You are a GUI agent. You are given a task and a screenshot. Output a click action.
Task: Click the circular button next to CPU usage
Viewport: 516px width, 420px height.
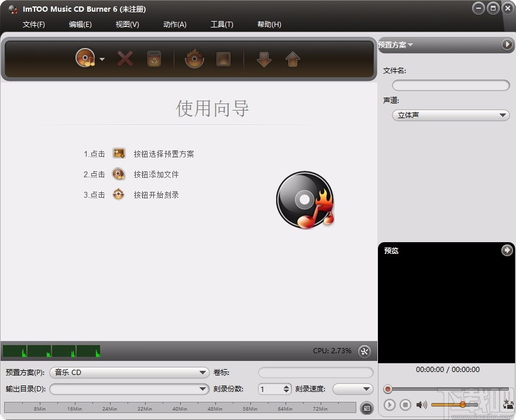[x=364, y=352]
